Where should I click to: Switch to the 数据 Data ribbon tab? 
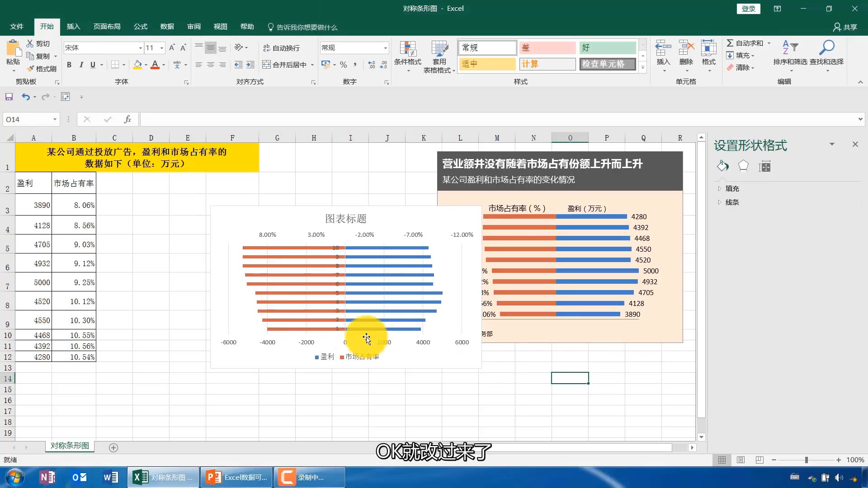tap(167, 27)
